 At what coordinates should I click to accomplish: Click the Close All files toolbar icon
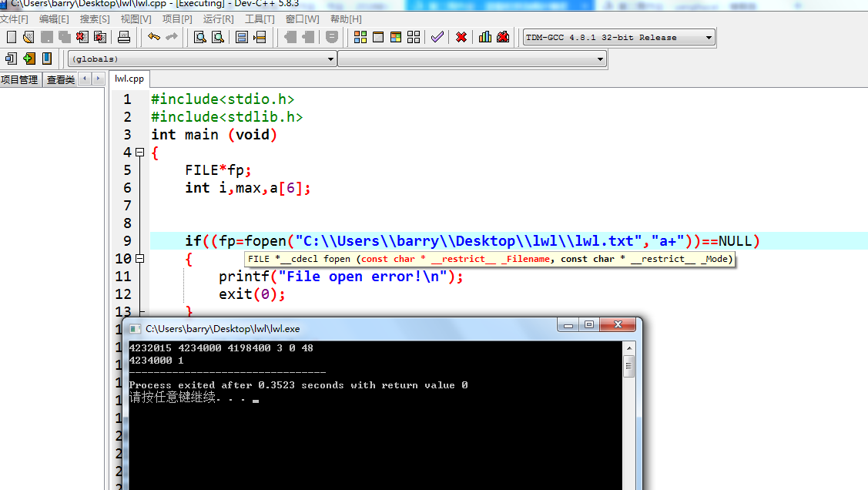coord(100,37)
